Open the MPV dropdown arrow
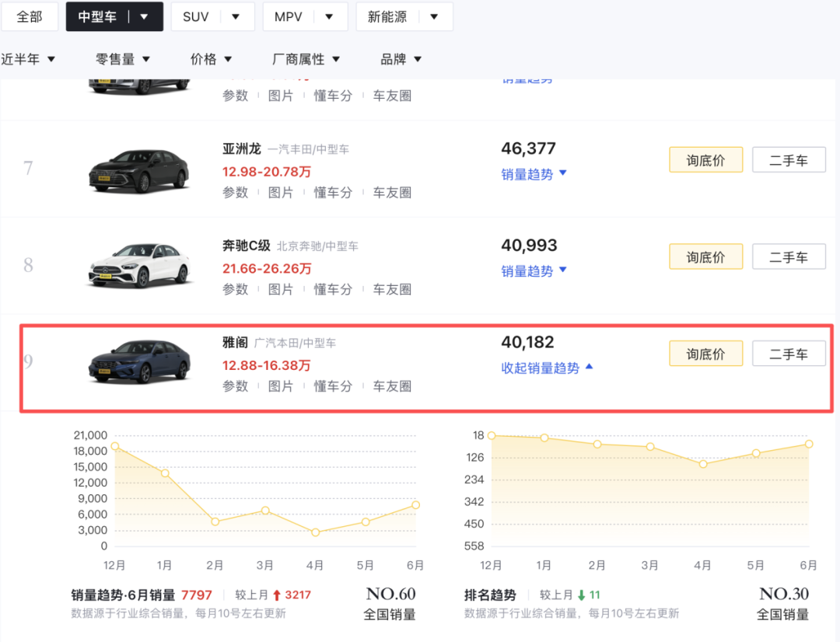Viewport: 840px width, 642px height. [329, 16]
